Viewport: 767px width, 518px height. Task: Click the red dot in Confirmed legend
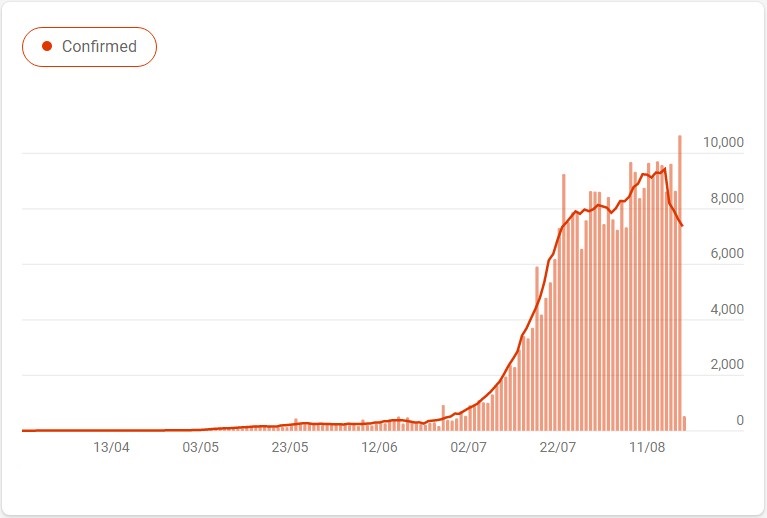click(47, 46)
